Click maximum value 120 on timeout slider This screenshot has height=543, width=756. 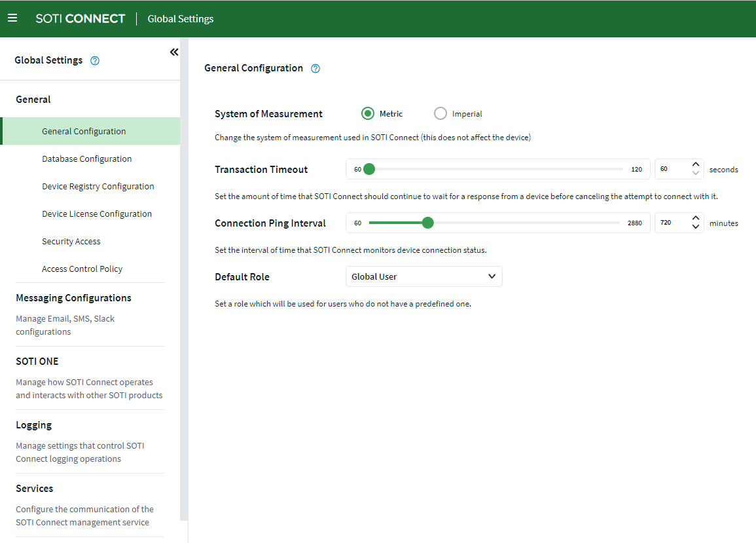coord(636,170)
